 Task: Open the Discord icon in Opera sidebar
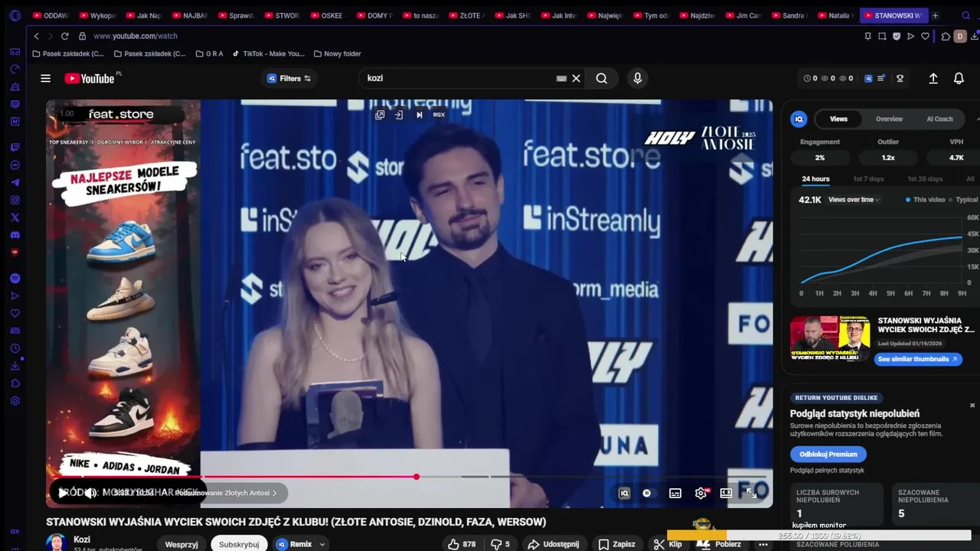pos(15,235)
